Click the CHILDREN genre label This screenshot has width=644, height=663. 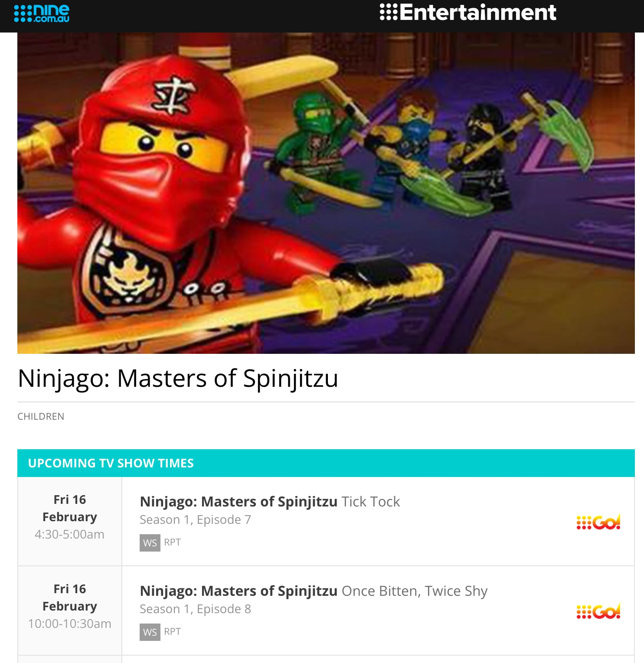coord(41,416)
